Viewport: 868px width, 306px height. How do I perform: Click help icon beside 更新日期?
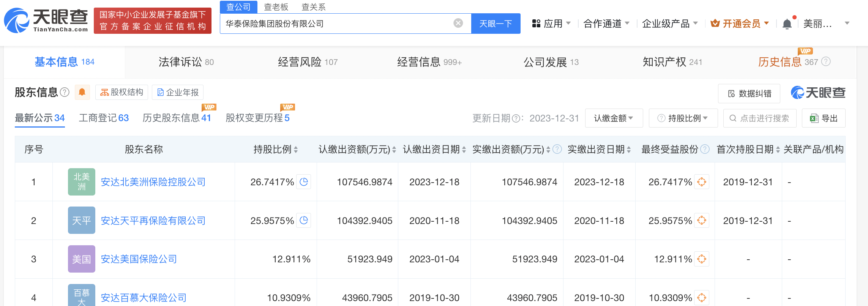(x=516, y=119)
